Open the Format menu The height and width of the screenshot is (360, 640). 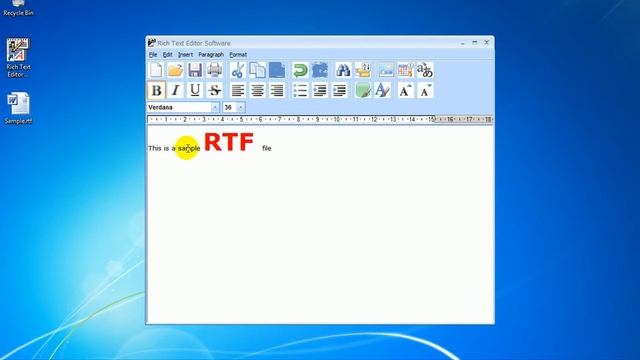point(238,55)
